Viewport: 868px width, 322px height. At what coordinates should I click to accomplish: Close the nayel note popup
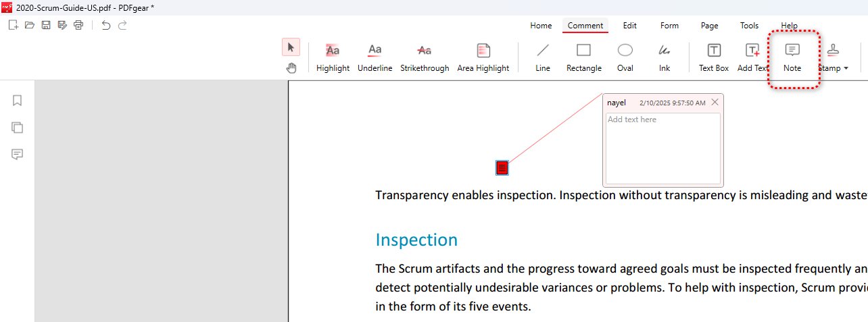click(715, 103)
